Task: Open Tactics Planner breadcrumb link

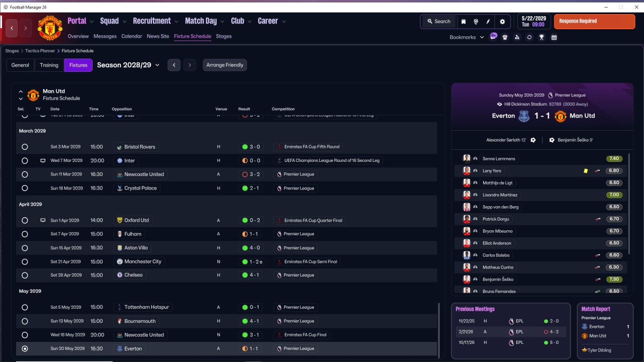Action: click(x=41, y=51)
